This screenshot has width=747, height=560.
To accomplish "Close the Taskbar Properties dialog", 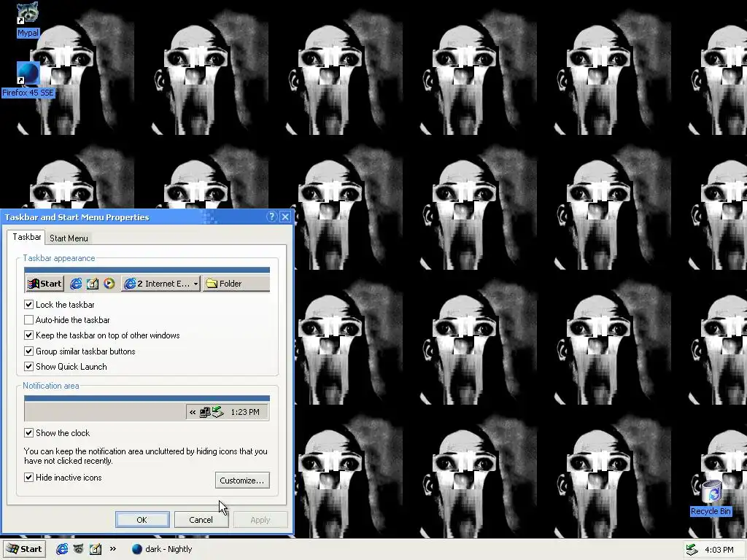I will (285, 217).
